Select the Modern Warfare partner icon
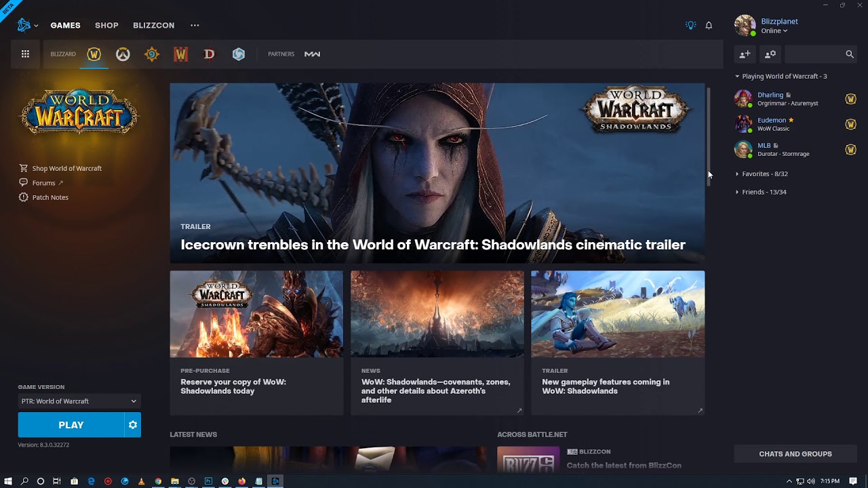Viewport: 868px width, 488px height. click(x=312, y=54)
